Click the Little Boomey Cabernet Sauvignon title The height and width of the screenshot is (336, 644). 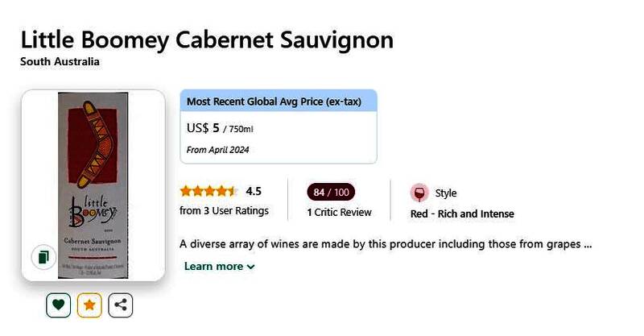click(x=207, y=39)
